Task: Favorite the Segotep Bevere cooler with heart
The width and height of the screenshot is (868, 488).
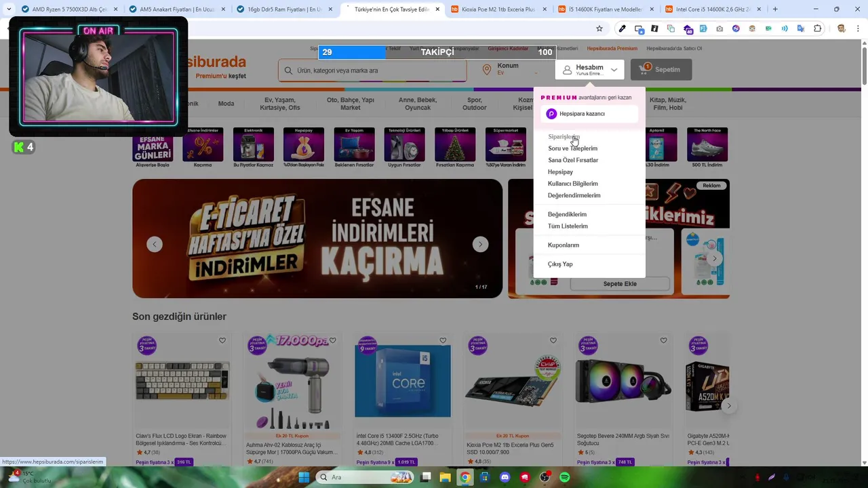Action: click(x=663, y=340)
